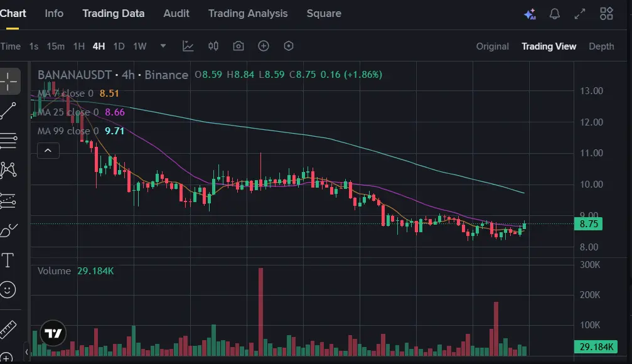Viewport: 632px width, 364px height.
Task: Select the crosshair cursor tool
Action: point(9,81)
